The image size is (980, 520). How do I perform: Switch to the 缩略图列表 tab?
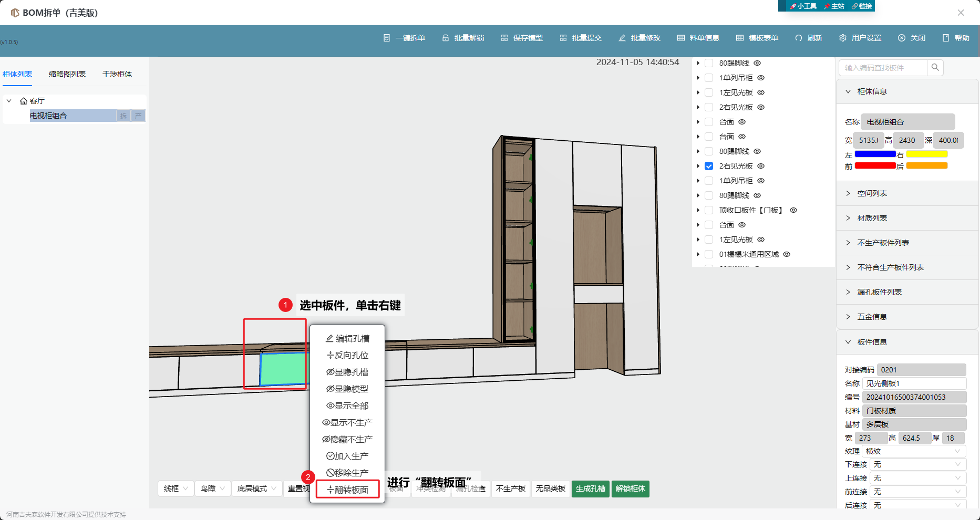click(67, 74)
